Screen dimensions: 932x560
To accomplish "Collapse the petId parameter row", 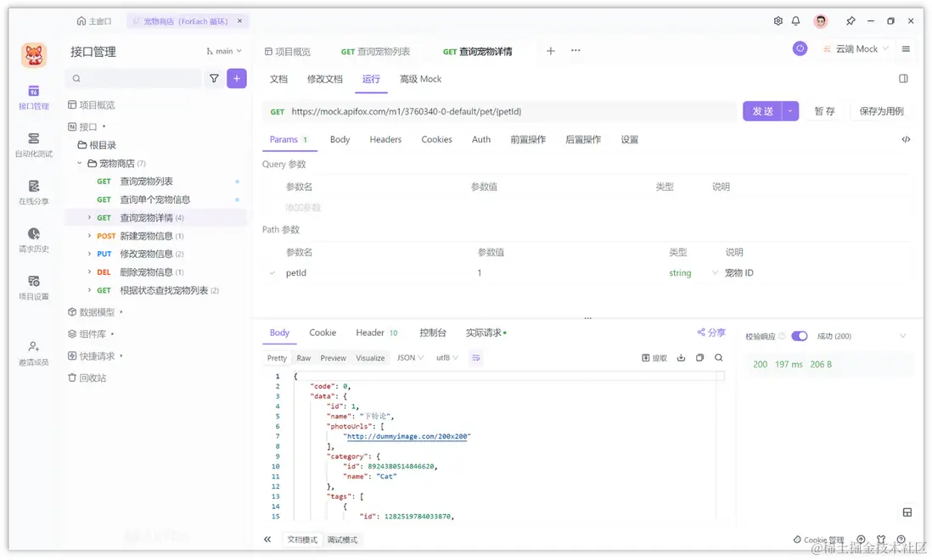I will pyautogui.click(x=272, y=272).
